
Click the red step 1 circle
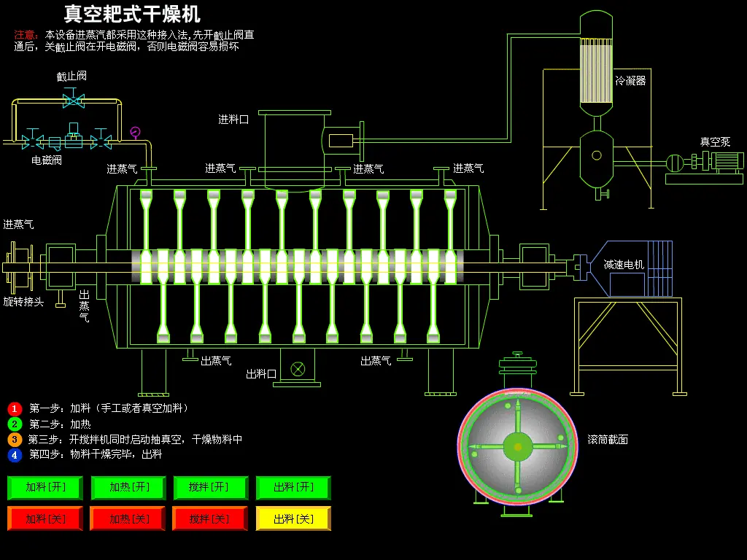point(15,408)
